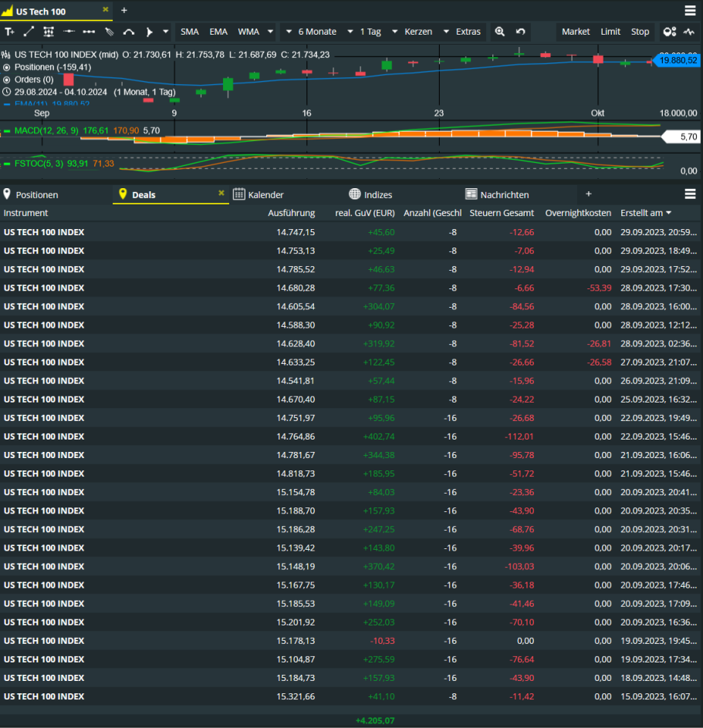703x728 pixels.
Task: Open more indicators dropdown arrow
Action: pyautogui.click(x=270, y=32)
